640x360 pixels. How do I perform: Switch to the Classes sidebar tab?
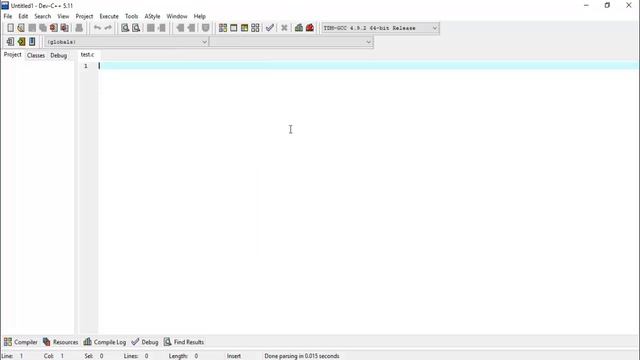click(36, 55)
